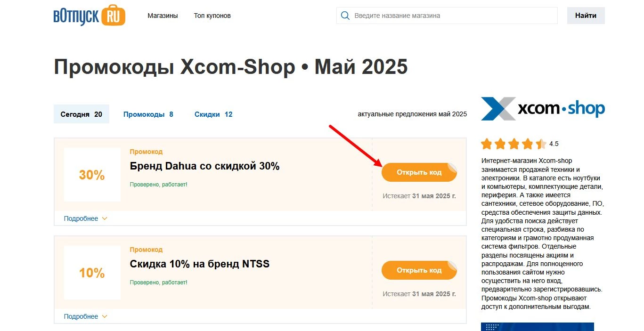Open the Магазины menu item

tap(163, 15)
